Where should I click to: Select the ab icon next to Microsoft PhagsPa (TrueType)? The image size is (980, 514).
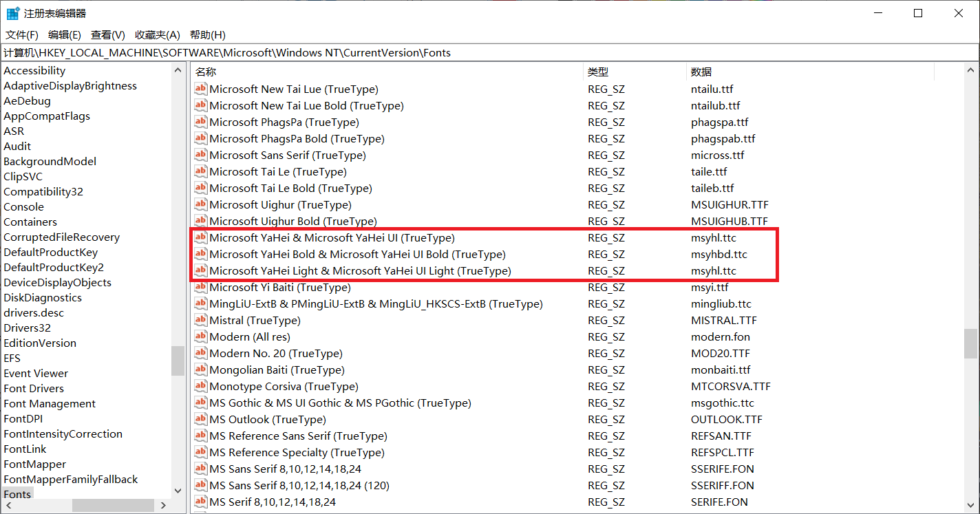tap(201, 122)
